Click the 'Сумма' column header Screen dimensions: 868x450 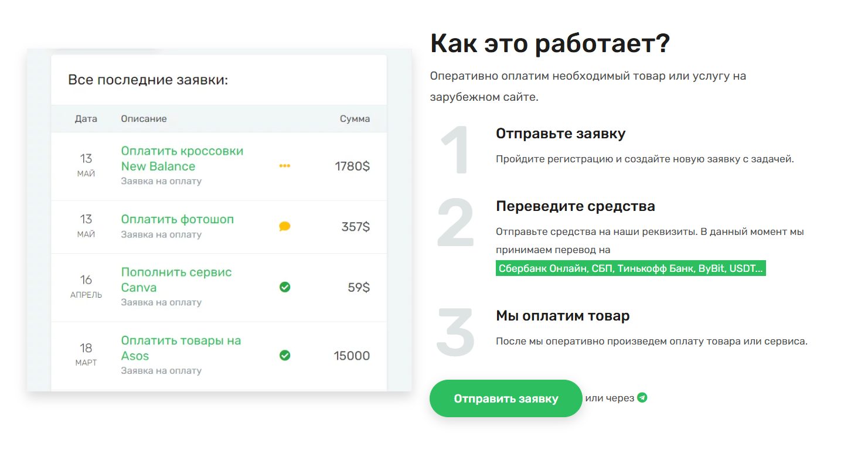pos(355,119)
